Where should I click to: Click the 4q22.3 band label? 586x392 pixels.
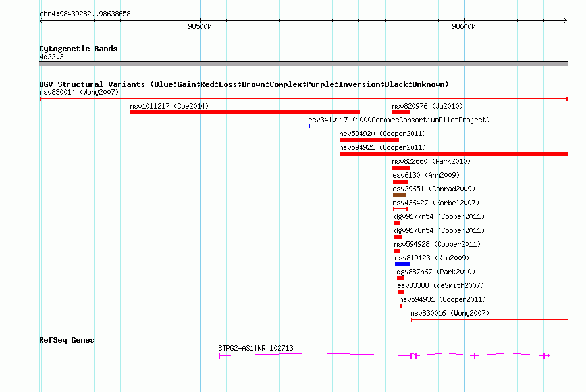coord(51,57)
